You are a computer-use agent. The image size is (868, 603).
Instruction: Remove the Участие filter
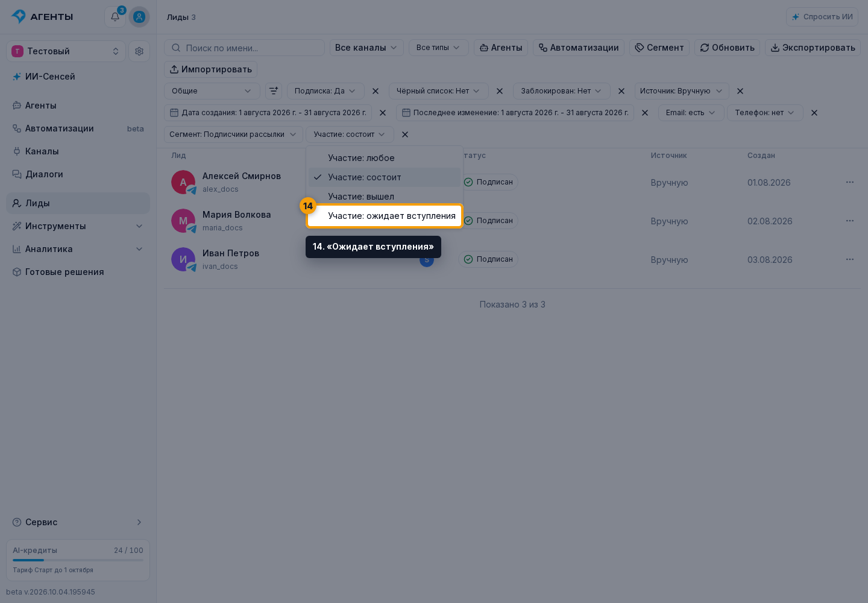(x=405, y=134)
